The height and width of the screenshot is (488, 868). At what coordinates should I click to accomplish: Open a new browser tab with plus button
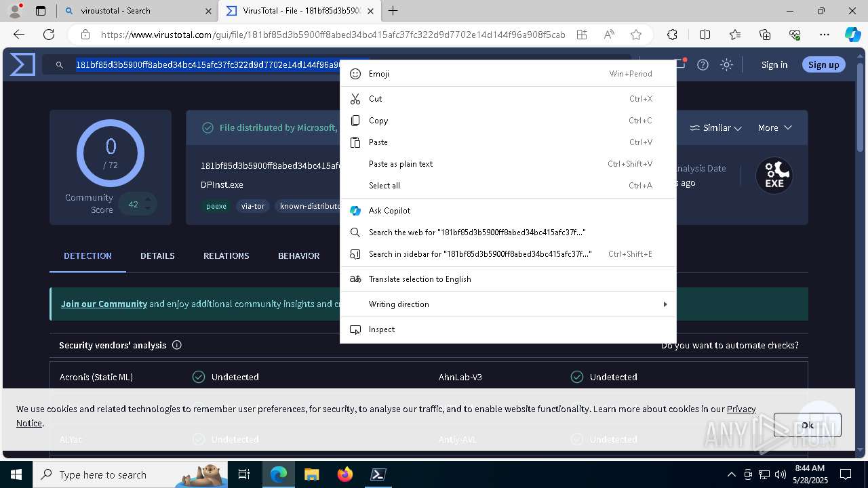pyautogui.click(x=393, y=11)
